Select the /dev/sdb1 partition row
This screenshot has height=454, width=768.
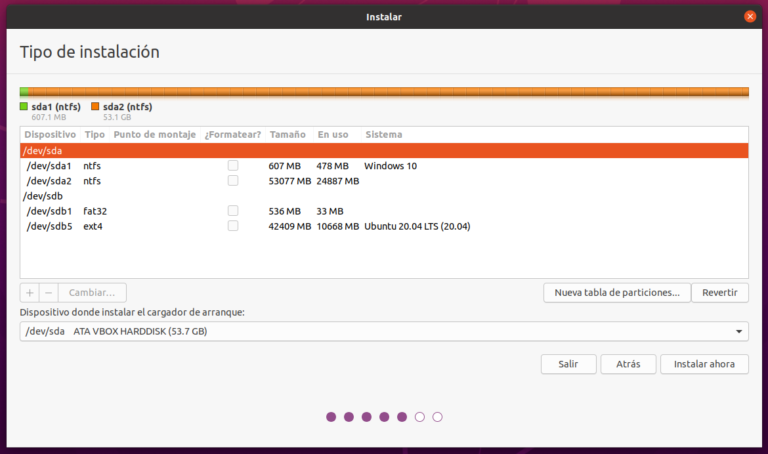coord(384,212)
